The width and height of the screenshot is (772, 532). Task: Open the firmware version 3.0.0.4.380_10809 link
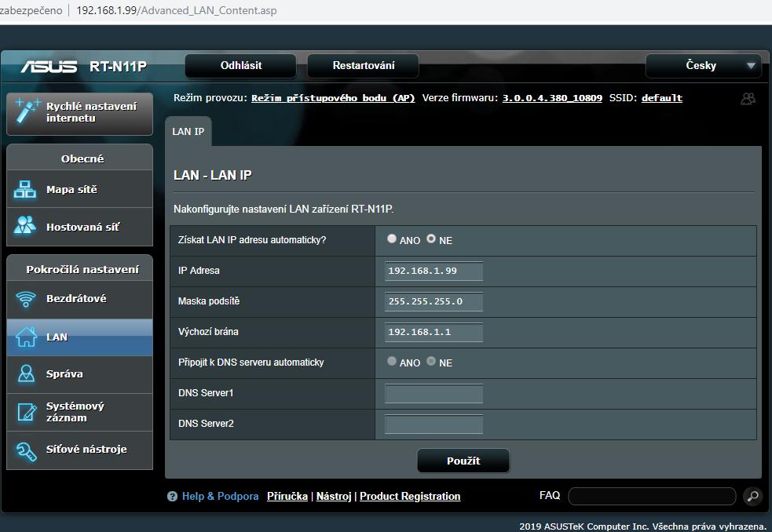[x=552, y=98]
